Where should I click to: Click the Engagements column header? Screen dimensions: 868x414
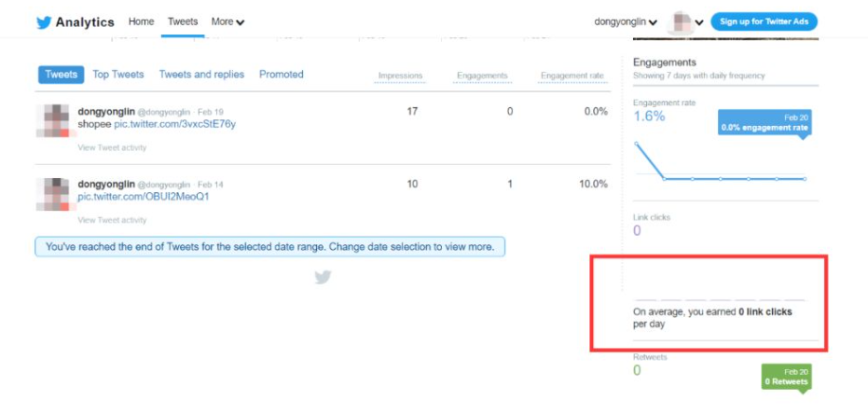click(482, 76)
